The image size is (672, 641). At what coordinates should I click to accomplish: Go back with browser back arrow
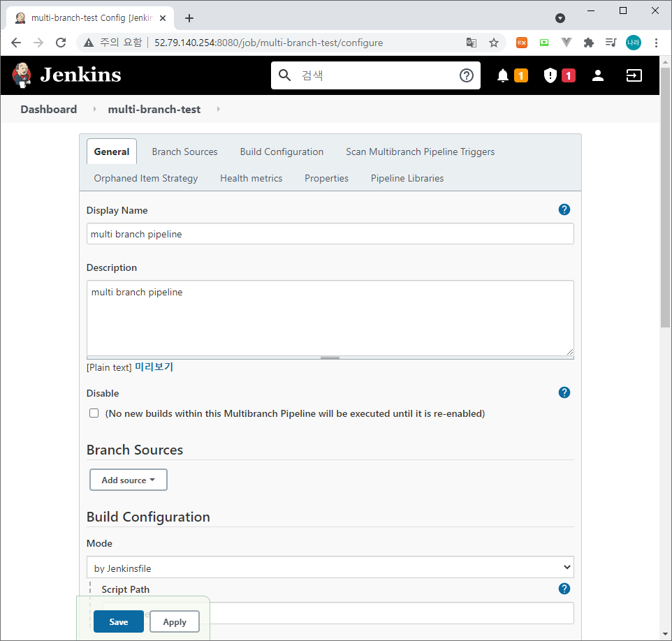(x=16, y=43)
